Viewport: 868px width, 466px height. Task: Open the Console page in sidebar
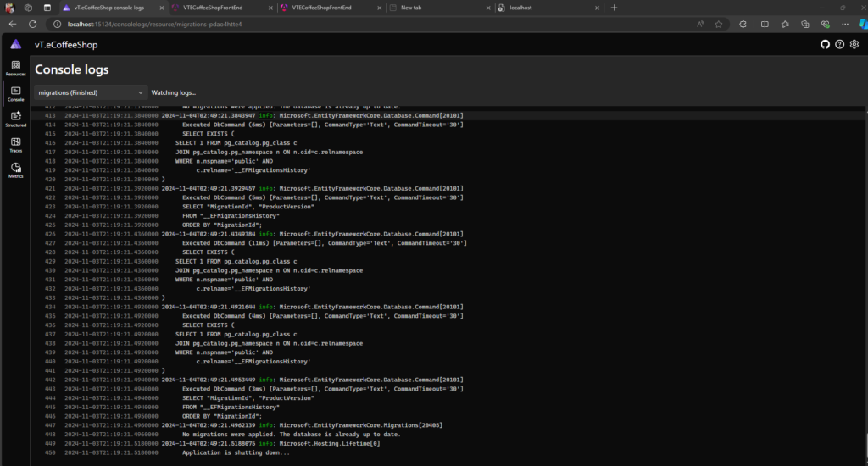tap(15, 94)
